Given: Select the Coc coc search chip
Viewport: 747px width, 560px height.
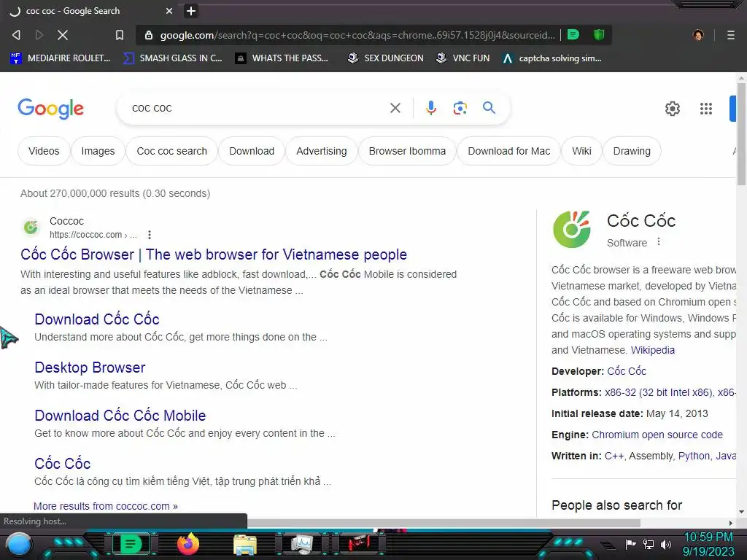Looking at the screenshot, I should [171, 151].
